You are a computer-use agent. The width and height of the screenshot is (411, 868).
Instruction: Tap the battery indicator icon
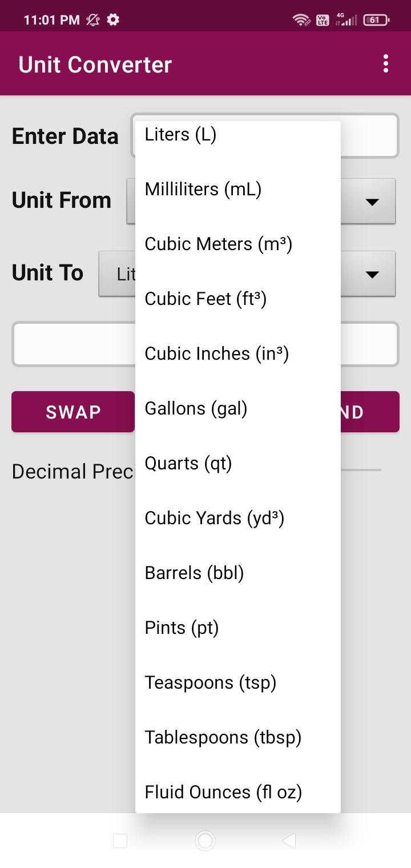point(376,20)
